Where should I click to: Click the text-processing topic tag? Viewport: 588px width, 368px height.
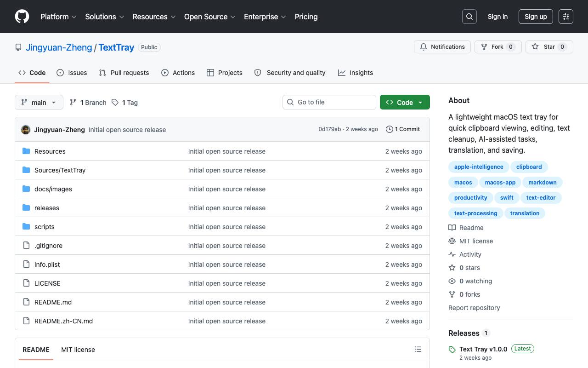click(475, 213)
